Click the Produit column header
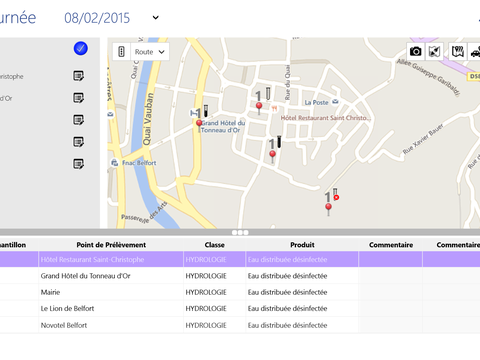The width and height of the screenshot is (480, 360). 302,245
